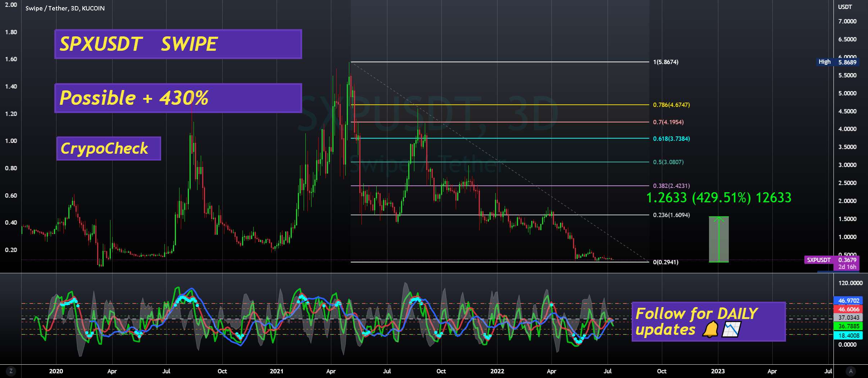Select the 'SPXUSDT SWIPE' title text box
The image size is (868, 378).
click(178, 44)
